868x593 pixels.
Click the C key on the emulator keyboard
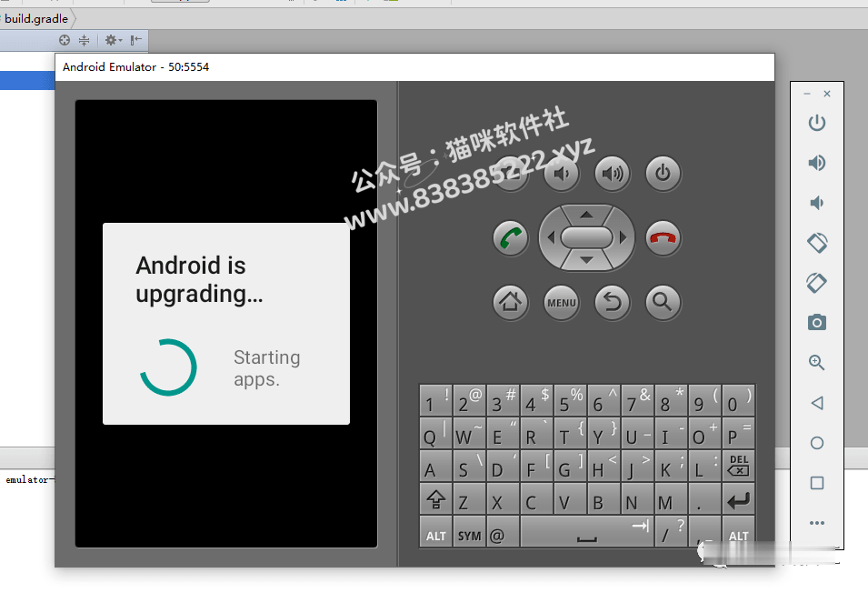click(x=536, y=499)
